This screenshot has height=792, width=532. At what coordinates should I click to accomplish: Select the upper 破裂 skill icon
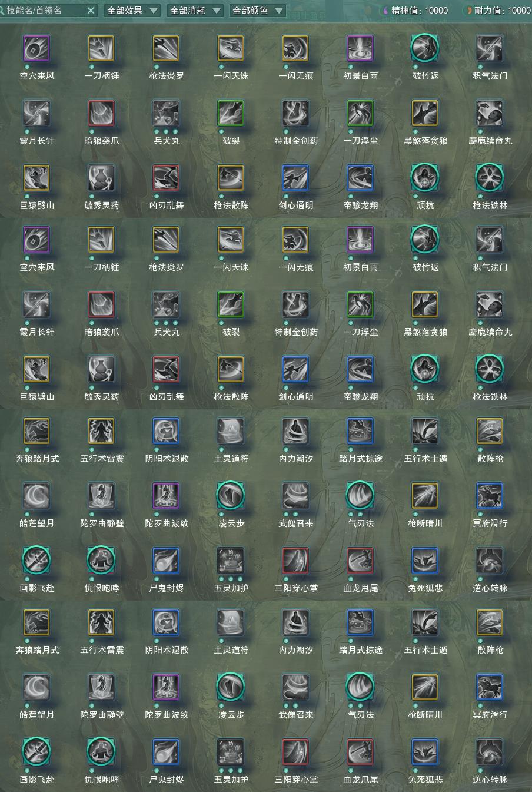tap(231, 113)
